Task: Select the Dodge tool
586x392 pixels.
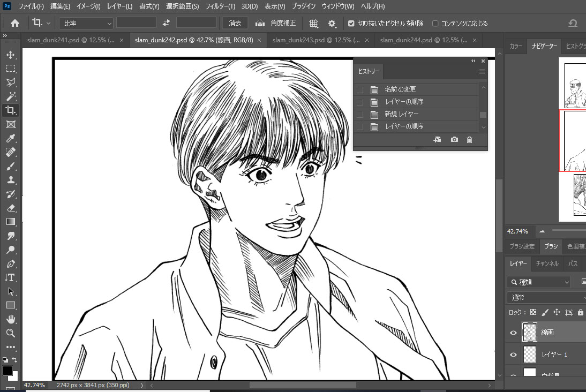Action: pyautogui.click(x=11, y=250)
